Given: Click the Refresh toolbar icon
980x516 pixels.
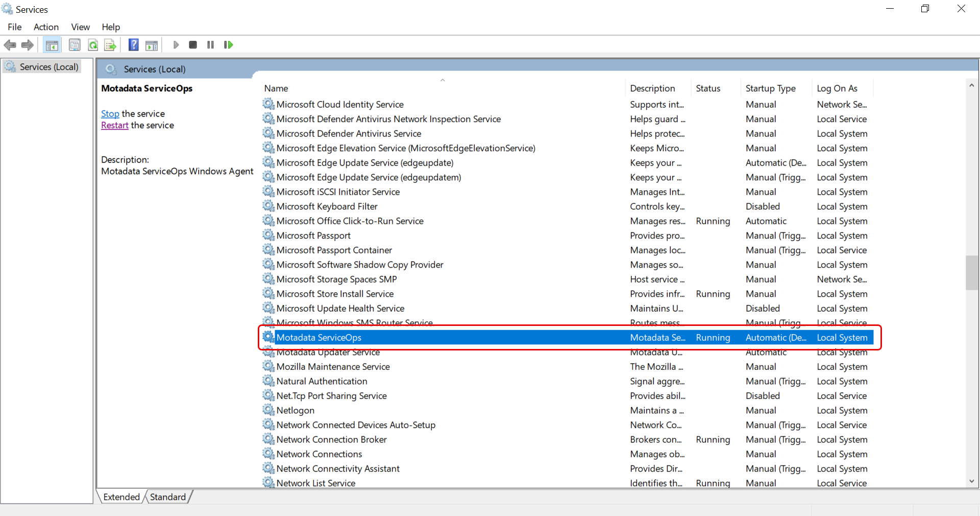Looking at the screenshot, I should [93, 45].
